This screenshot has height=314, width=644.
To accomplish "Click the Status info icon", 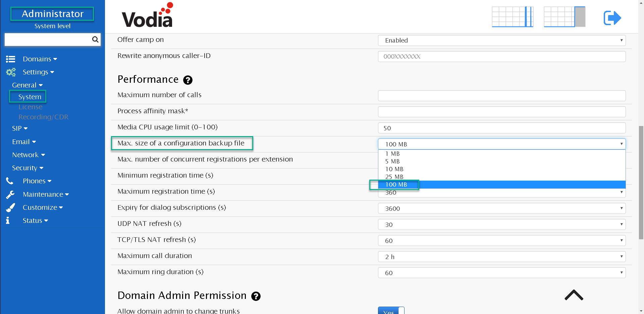I will 8,221.
